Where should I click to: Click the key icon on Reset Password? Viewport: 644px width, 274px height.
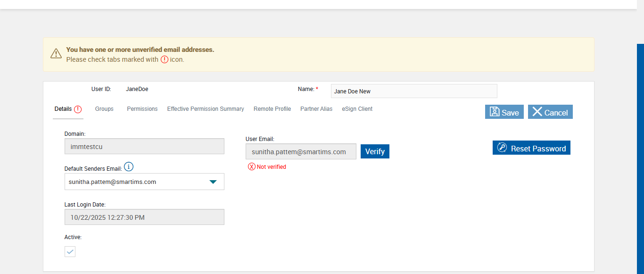(x=502, y=148)
